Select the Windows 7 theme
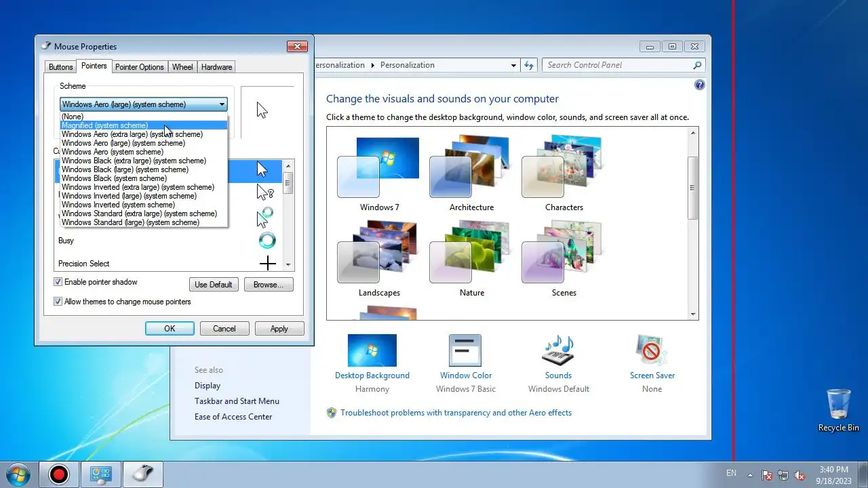The width and height of the screenshot is (868, 488). click(x=379, y=174)
